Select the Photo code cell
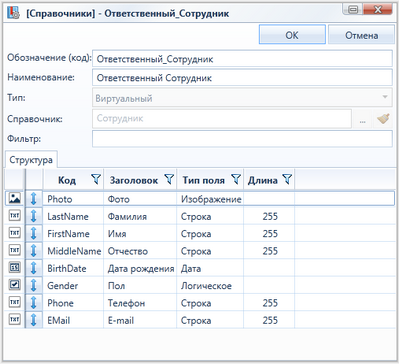399x364 pixels. click(x=73, y=199)
